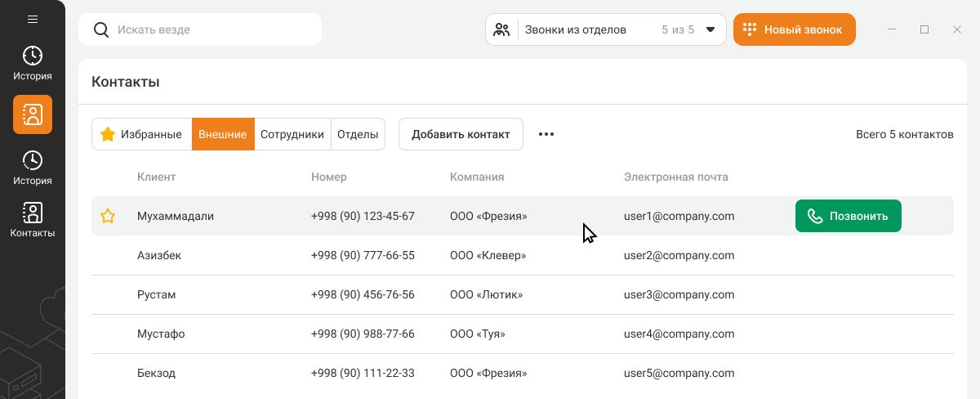
Task: Click the search magnifier icon
Action: (x=101, y=29)
